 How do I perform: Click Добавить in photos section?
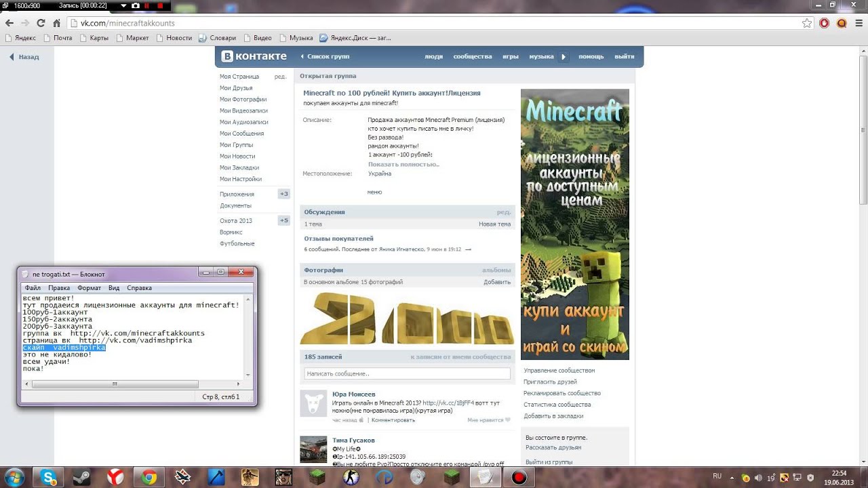pyautogui.click(x=497, y=282)
